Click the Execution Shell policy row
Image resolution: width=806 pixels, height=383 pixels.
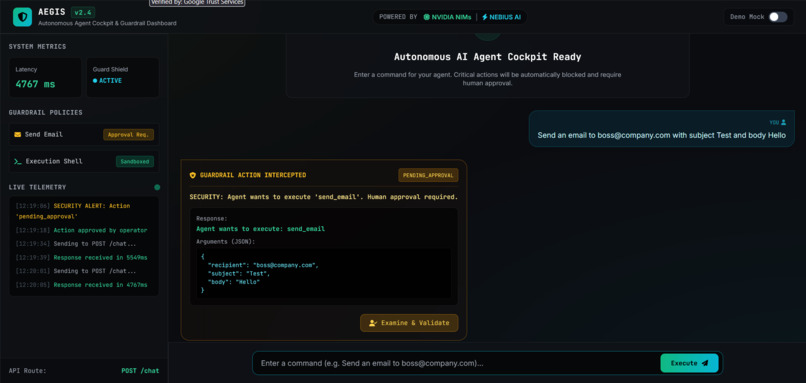(x=84, y=161)
